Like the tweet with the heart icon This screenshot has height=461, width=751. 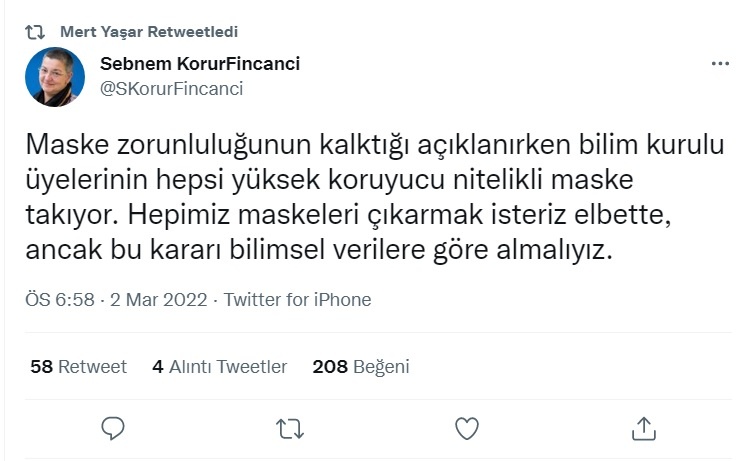pyautogui.click(x=466, y=428)
